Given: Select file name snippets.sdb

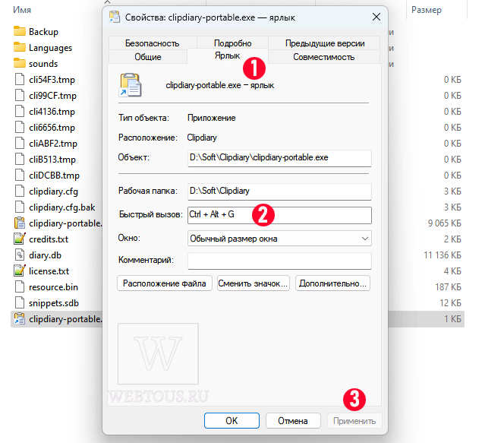Looking at the screenshot, I should tap(54, 303).
